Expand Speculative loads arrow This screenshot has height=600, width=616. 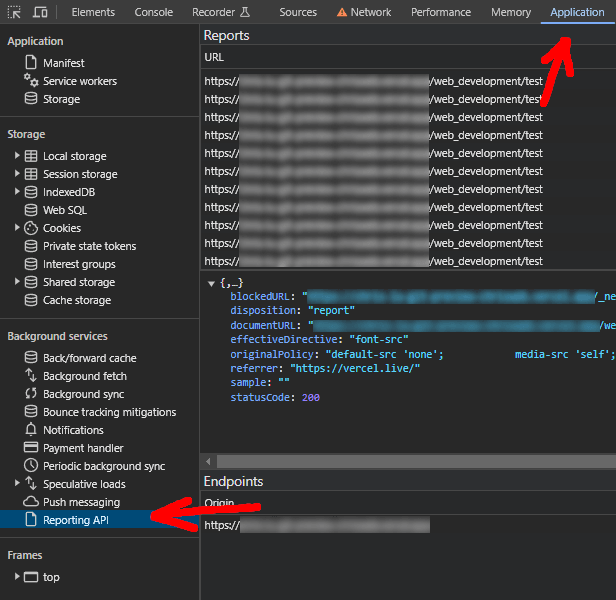coord(17,483)
